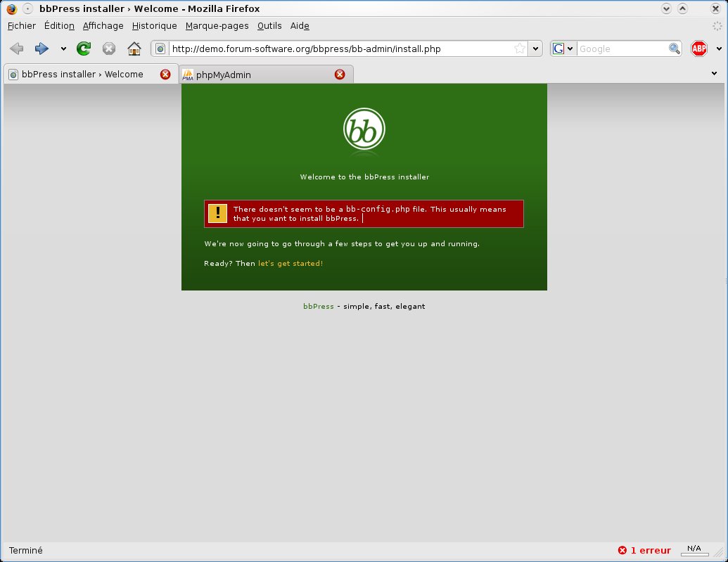This screenshot has height=562, width=728.
Task: Open the list-all-tabs dropdown arrow
Action: coord(714,73)
